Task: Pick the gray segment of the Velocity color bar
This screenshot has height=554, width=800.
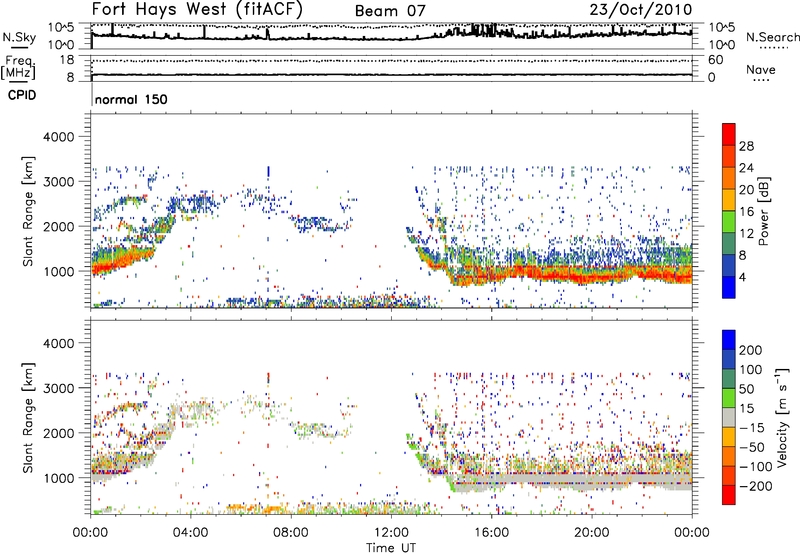Action: point(729,418)
